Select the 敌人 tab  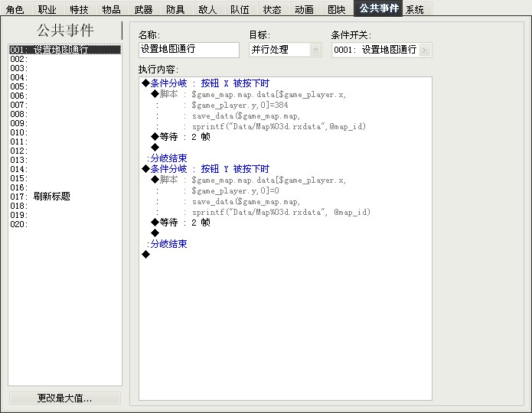click(207, 9)
